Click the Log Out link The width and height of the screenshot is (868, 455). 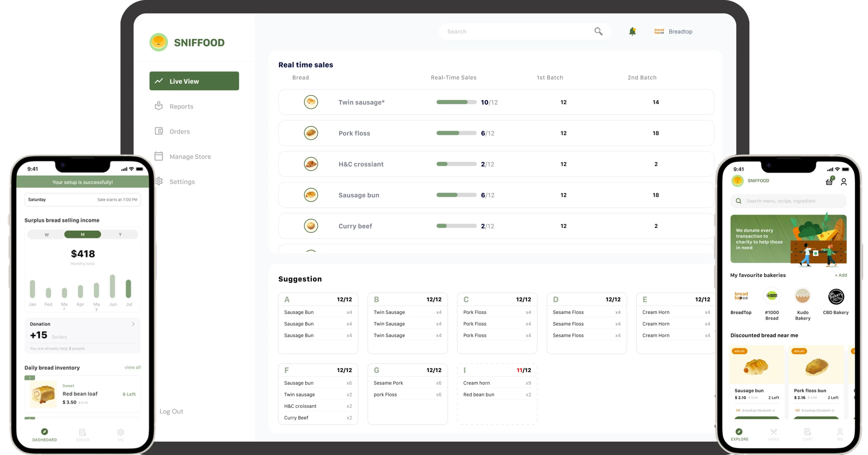coord(171,411)
